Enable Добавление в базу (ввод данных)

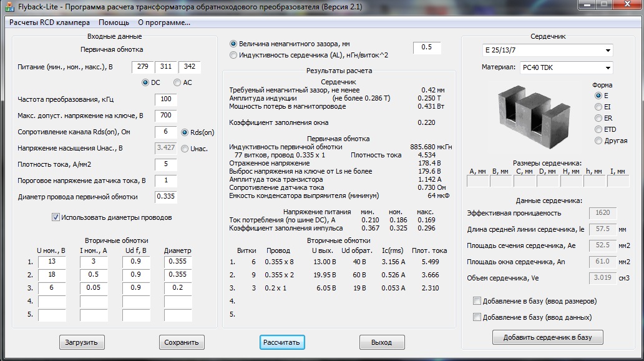pos(477,317)
